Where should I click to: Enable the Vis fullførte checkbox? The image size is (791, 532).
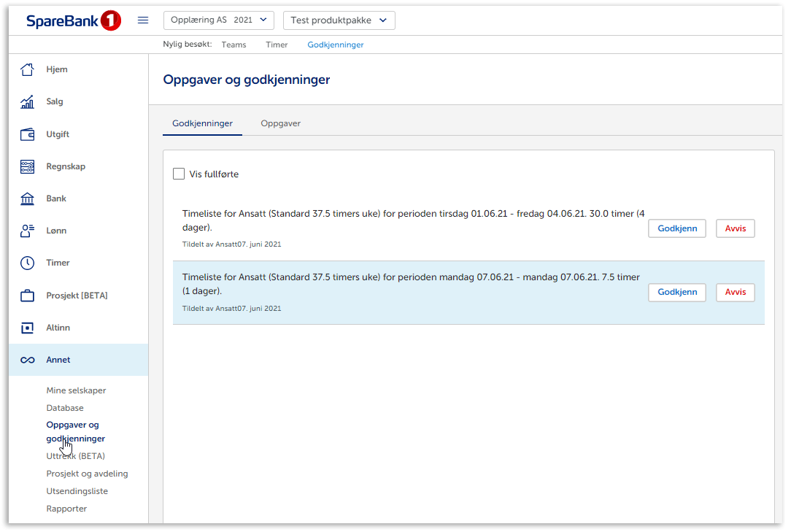click(x=179, y=174)
